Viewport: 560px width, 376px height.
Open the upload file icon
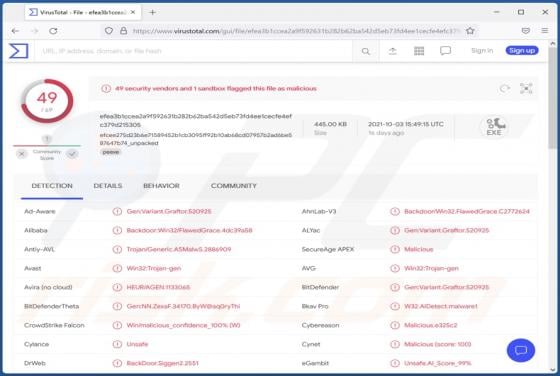click(392, 51)
